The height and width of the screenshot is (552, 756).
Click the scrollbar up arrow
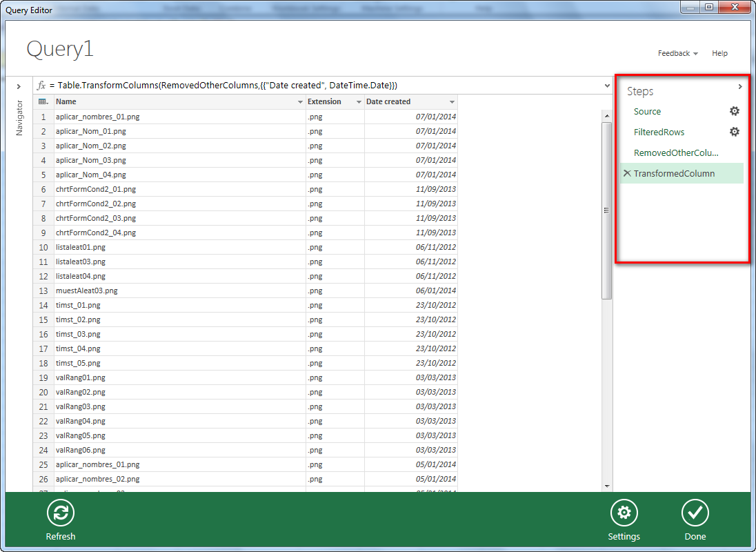[606, 116]
